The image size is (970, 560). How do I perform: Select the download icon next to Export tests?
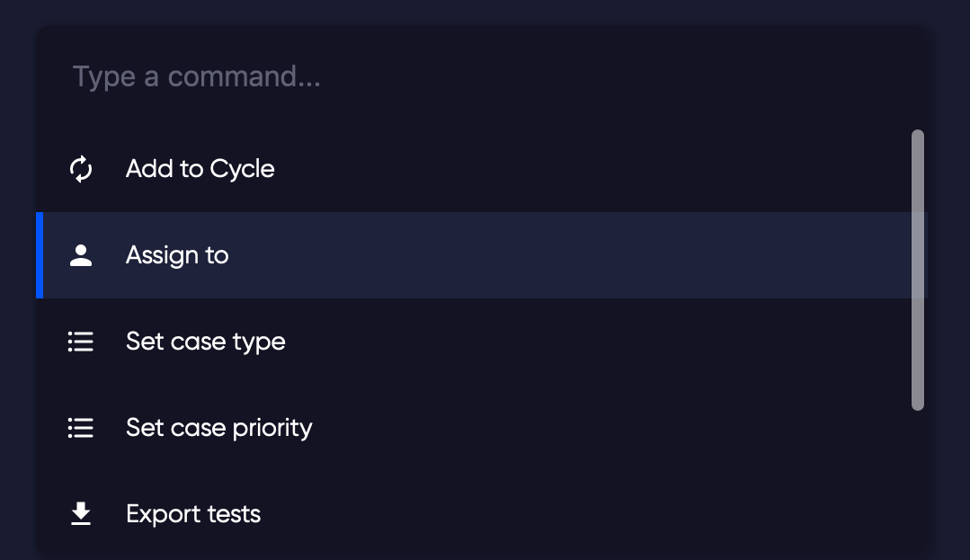pos(80,514)
